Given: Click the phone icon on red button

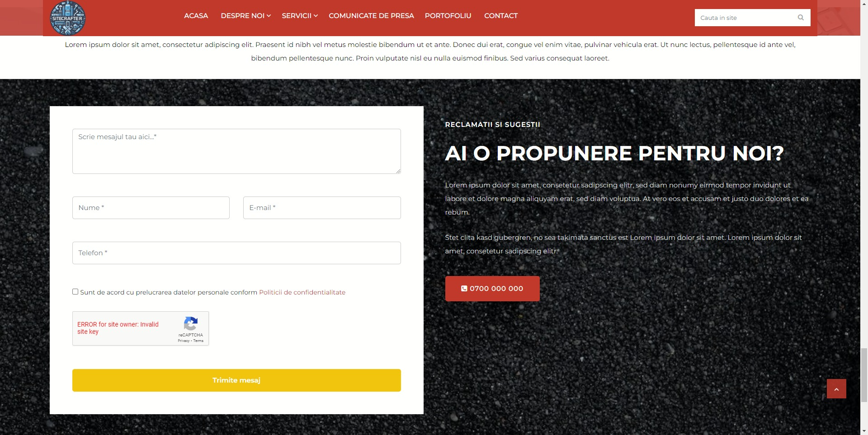Looking at the screenshot, I should [464, 289].
